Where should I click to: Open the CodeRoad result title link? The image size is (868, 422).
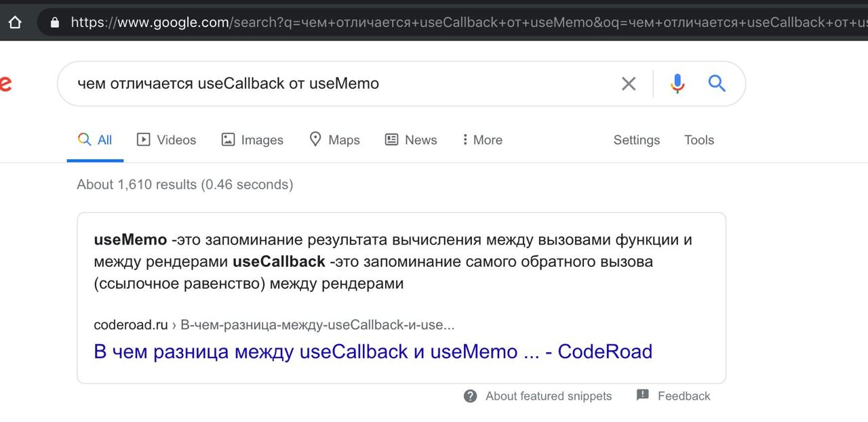point(373,352)
